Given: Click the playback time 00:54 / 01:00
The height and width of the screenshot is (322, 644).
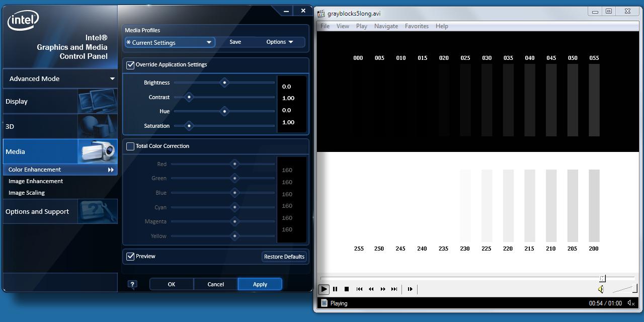Looking at the screenshot, I should pyautogui.click(x=605, y=303).
